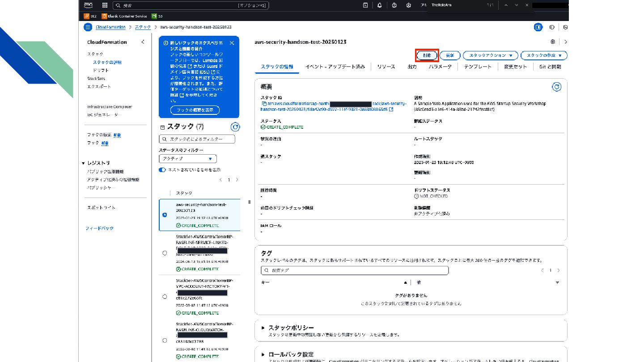Open the info panel icon
Image resolution: width=644 pixels, height=362 pixels.
click(x=552, y=27)
